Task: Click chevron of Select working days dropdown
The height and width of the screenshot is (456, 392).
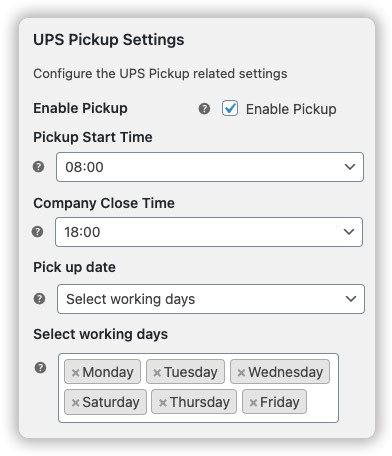Action: 351,299
